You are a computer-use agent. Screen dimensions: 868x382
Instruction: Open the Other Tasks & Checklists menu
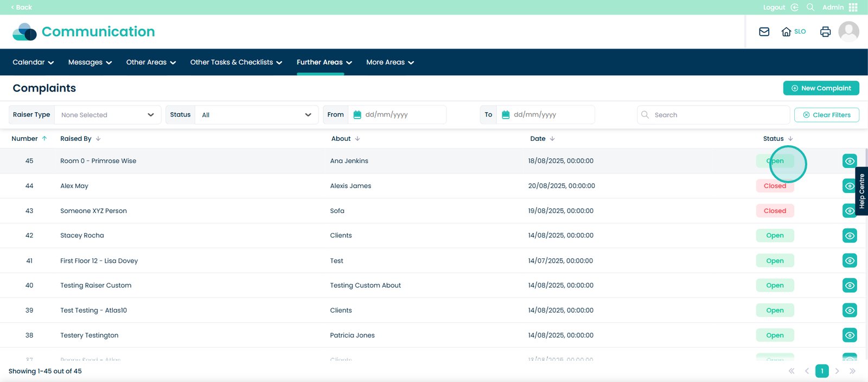236,62
